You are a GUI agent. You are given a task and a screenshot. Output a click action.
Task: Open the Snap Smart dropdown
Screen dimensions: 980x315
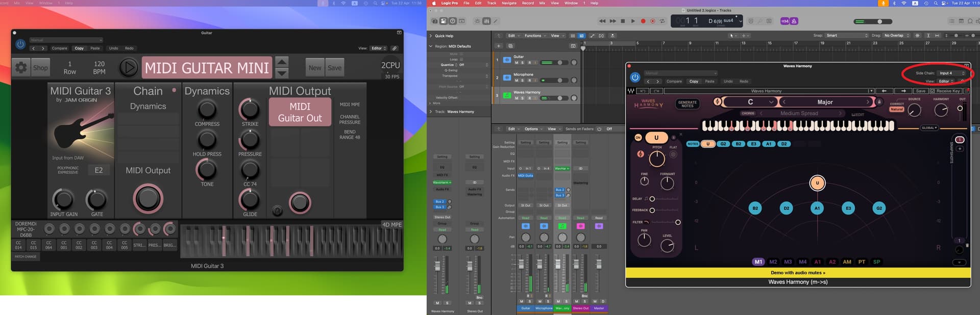point(846,36)
